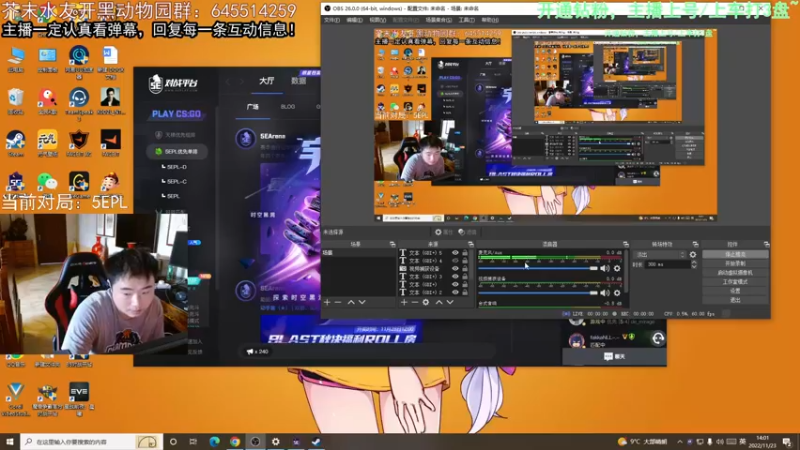
Task: Open video capture device audio settings gear
Action: click(x=617, y=293)
